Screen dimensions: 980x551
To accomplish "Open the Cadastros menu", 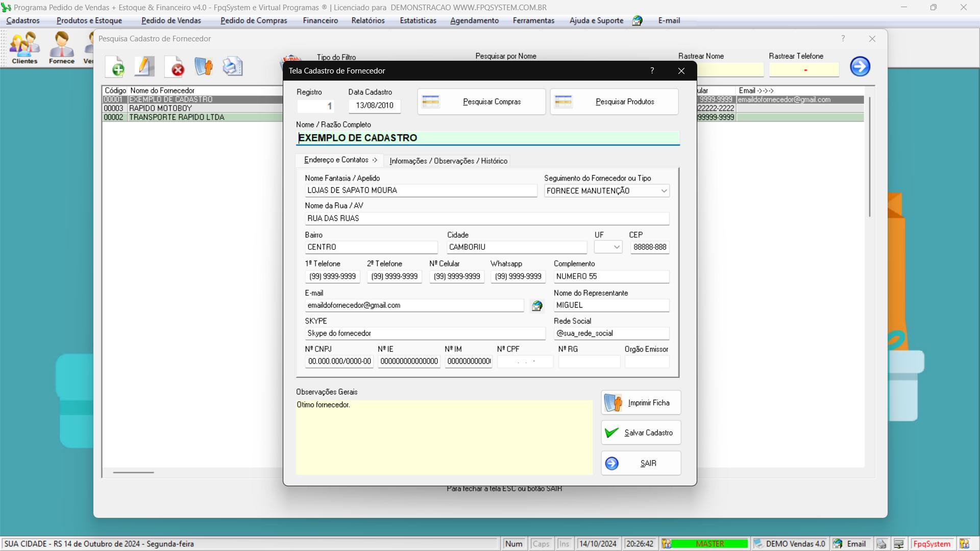I will [x=23, y=21].
